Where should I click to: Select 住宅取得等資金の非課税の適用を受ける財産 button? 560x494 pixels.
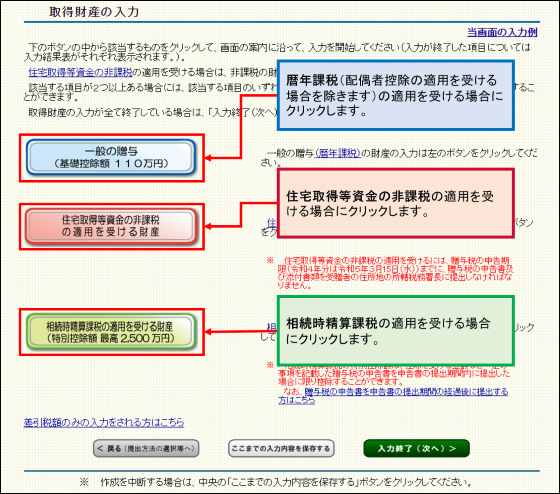click(x=111, y=226)
